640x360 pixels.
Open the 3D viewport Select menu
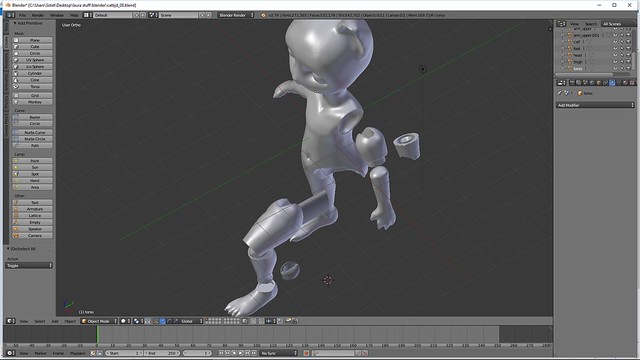click(40, 321)
